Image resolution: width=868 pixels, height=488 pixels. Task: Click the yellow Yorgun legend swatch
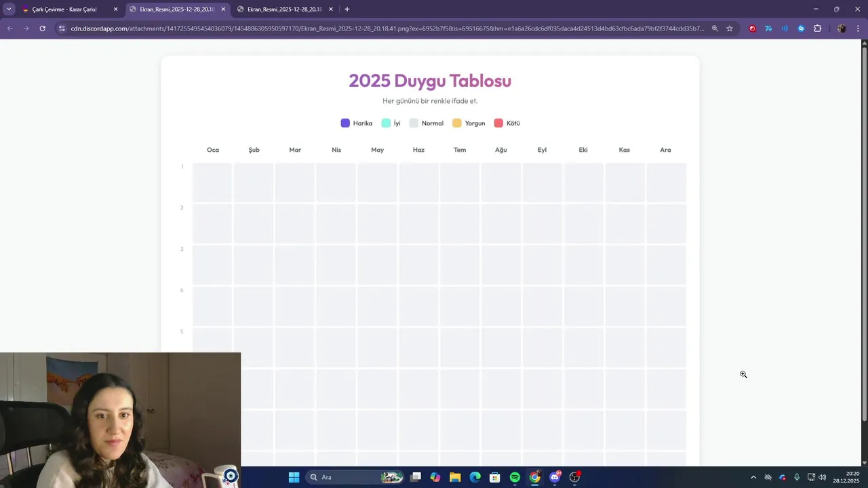(457, 123)
